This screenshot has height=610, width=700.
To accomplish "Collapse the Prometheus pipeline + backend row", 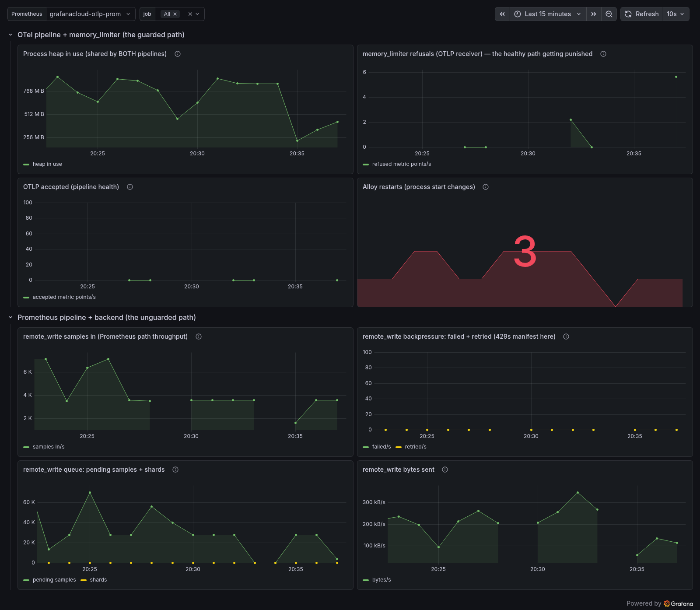I will click(10, 317).
